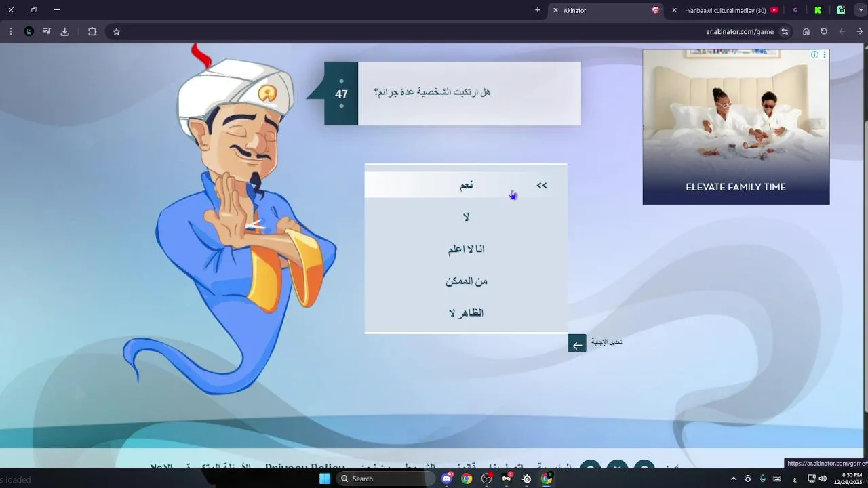The height and width of the screenshot is (488, 868).
Task: Open the first Chrome taskbar icon
Action: coord(467,479)
